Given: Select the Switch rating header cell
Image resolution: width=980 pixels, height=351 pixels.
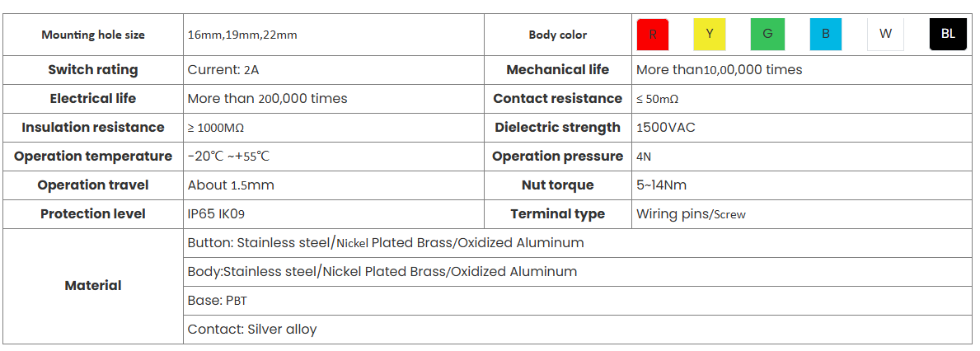Looking at the screenshot, I should coord(93,70).
